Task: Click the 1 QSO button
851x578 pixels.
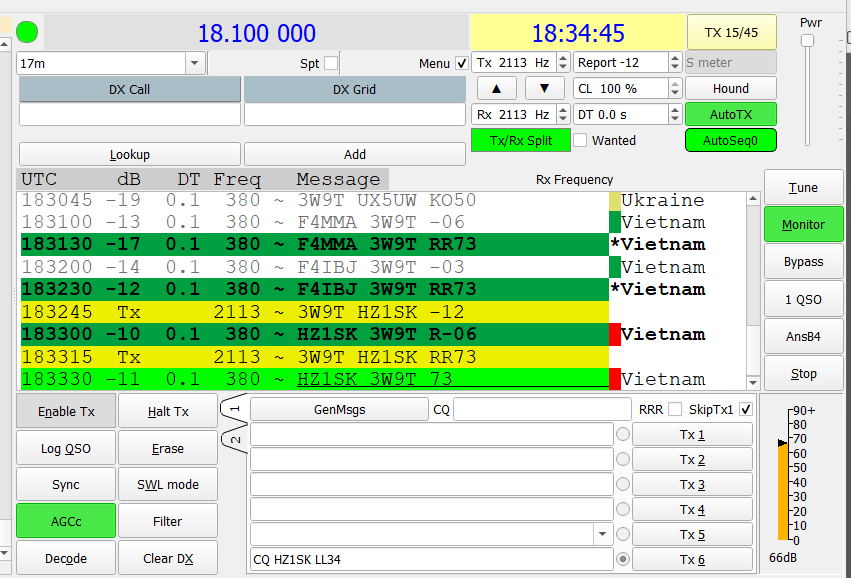Action: point(803,299)
